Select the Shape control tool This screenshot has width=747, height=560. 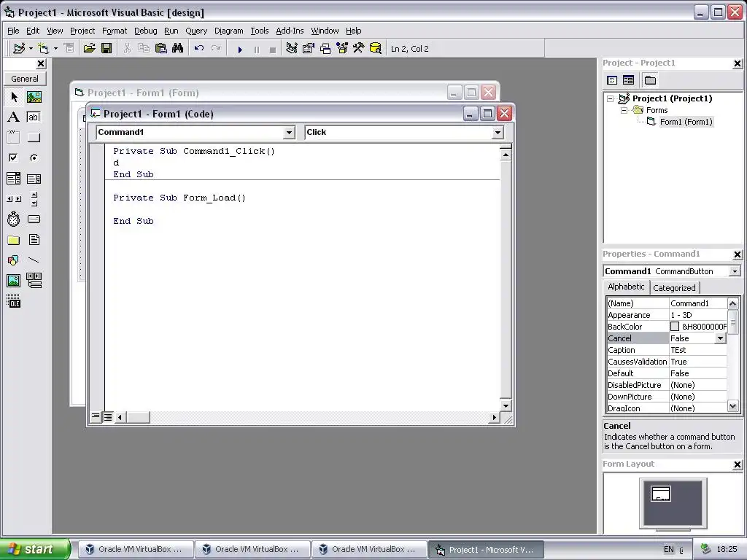click(14, 260)
